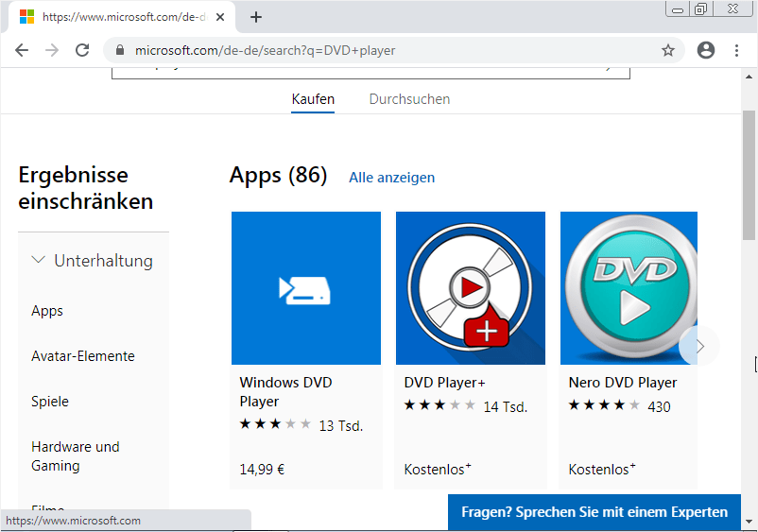The width and height of the screenshot is (758, 532).
Task: Click the forward navigation arrow
Action: pyautogui.click(x=52, y=50)
